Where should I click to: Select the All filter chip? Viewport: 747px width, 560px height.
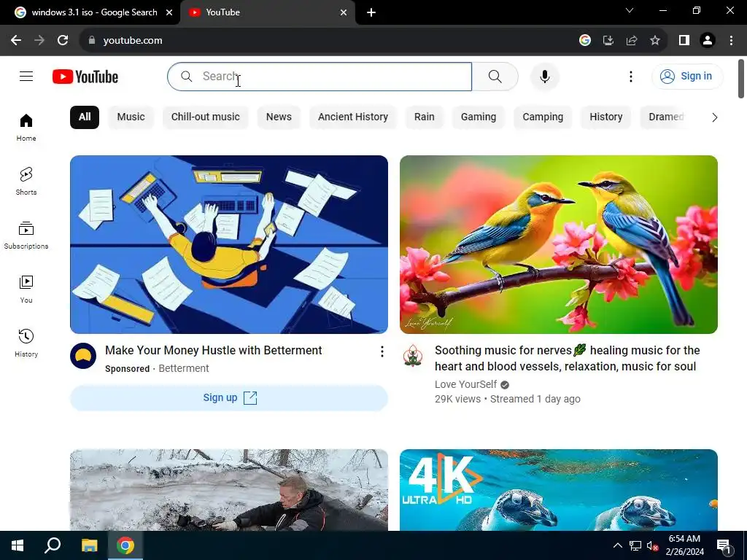pos(85,117)
